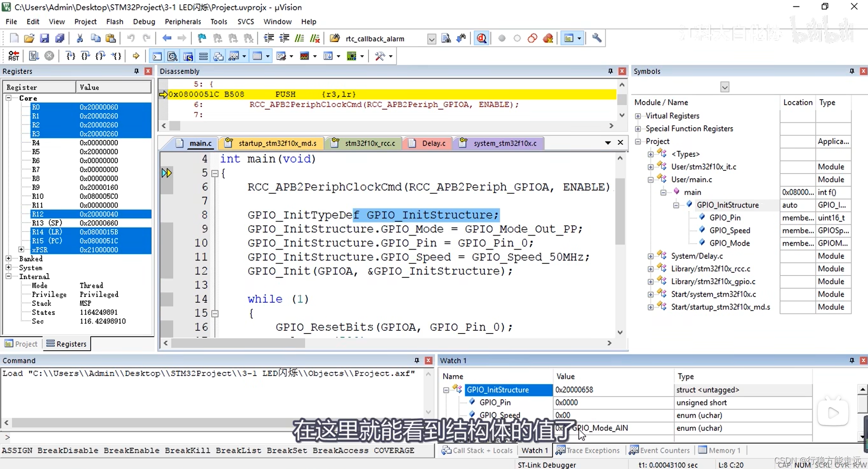The image size is (868, 469).
Task: Close the editor tab with X
Action: [621, 142]
